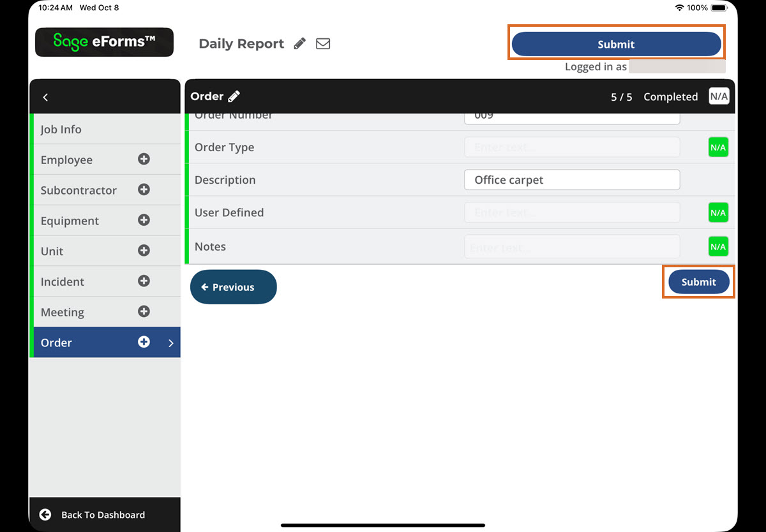Go to Previous section

(233, 287)
